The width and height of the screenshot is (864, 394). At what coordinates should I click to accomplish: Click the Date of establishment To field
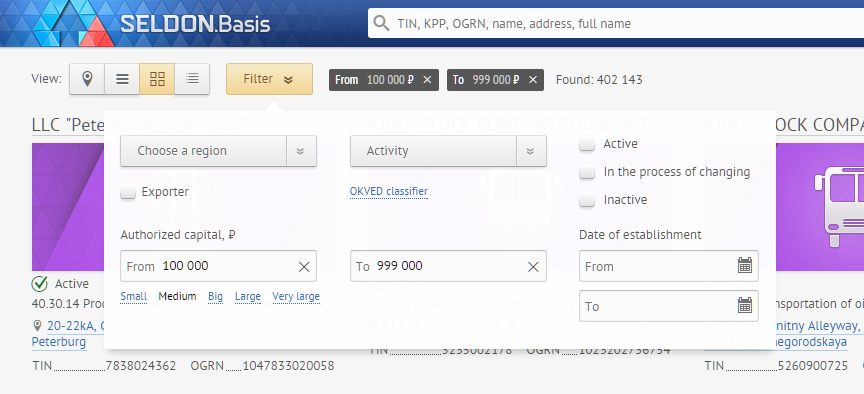668,306
